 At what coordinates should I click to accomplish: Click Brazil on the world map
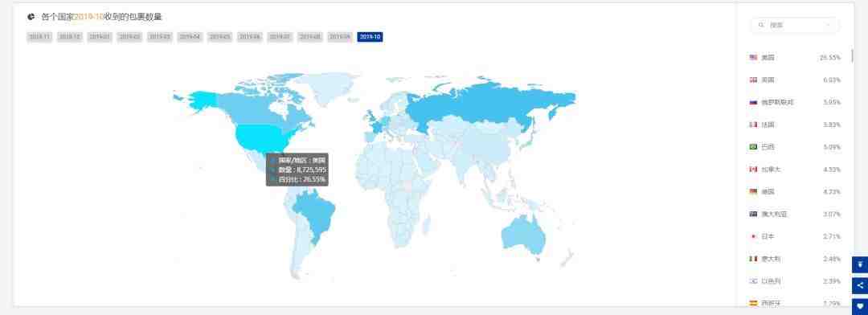313,213
